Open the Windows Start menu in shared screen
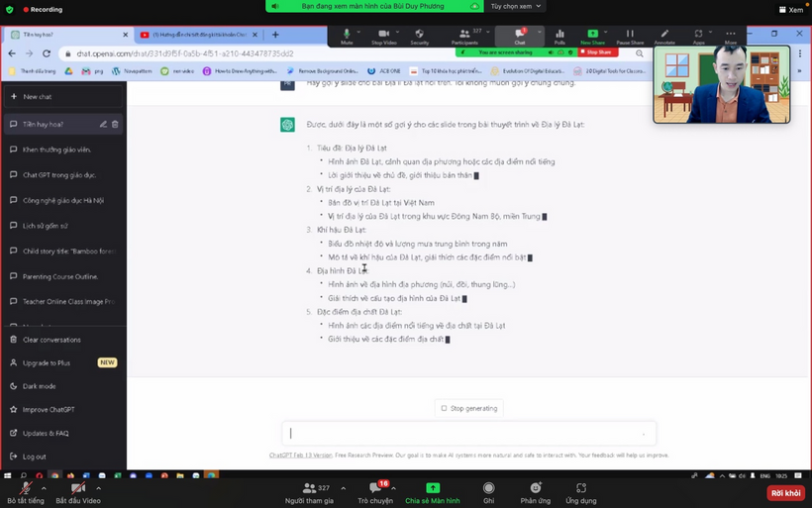Image resolution: width=812 pixels, height=508 pixels. 7,475
